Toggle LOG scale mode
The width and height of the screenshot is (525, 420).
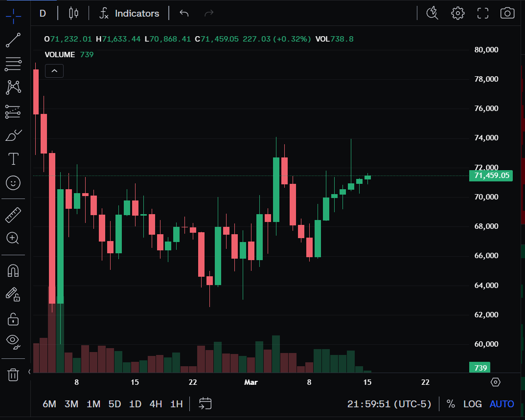(473, 404)
